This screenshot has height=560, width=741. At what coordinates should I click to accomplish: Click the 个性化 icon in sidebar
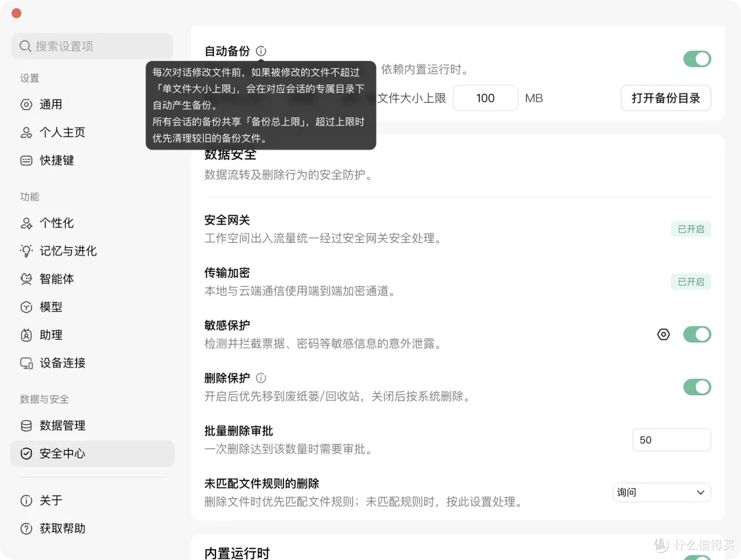[27, 223]
